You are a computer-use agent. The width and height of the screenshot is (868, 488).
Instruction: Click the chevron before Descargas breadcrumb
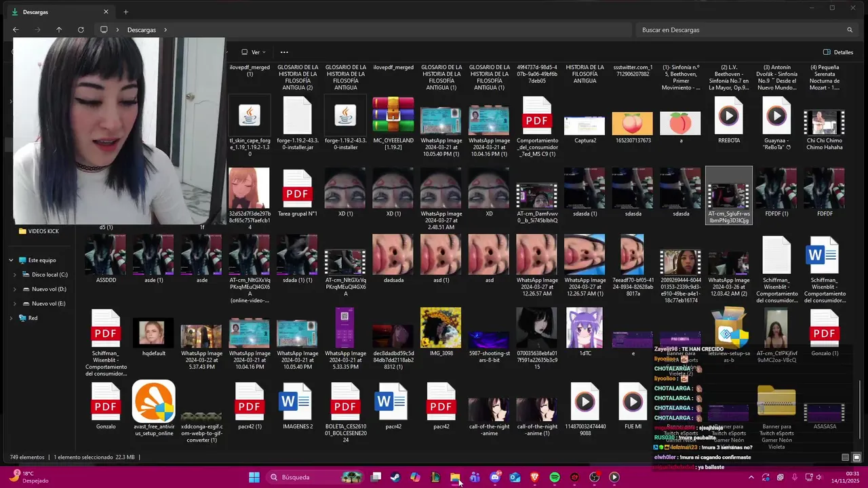click(118, 30)
